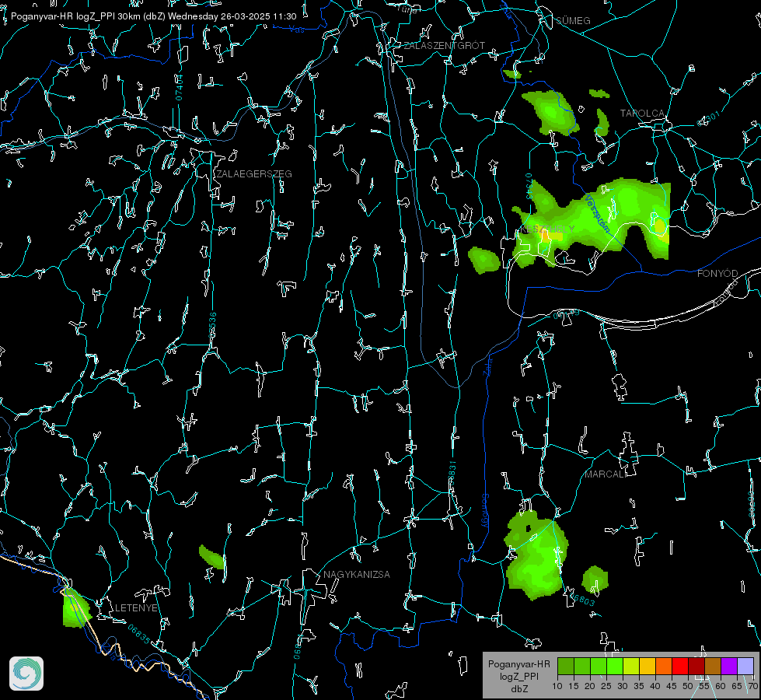Select the 50-55 dBZ dark red swatch
The image size is (761, 700).
(696, 666)
